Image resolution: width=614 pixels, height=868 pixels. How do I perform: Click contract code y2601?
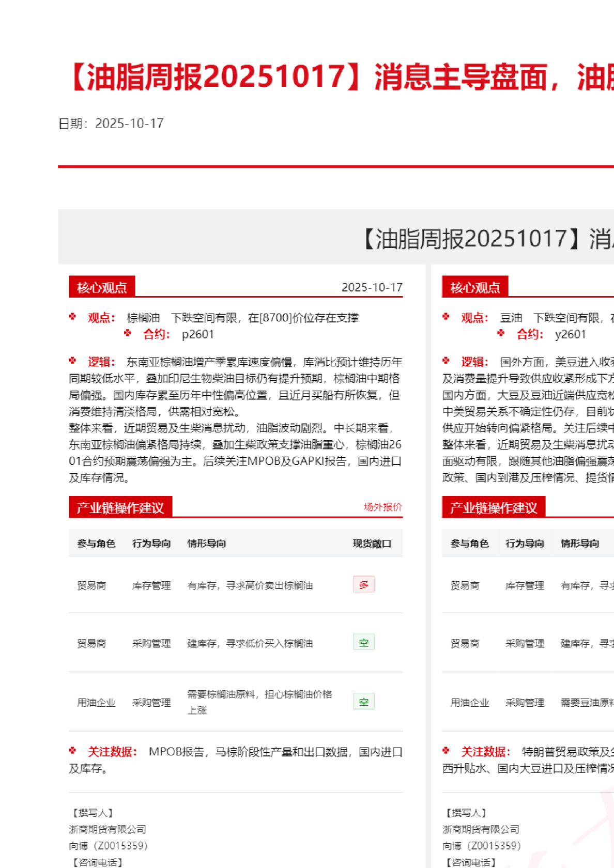tap(571, 334)
